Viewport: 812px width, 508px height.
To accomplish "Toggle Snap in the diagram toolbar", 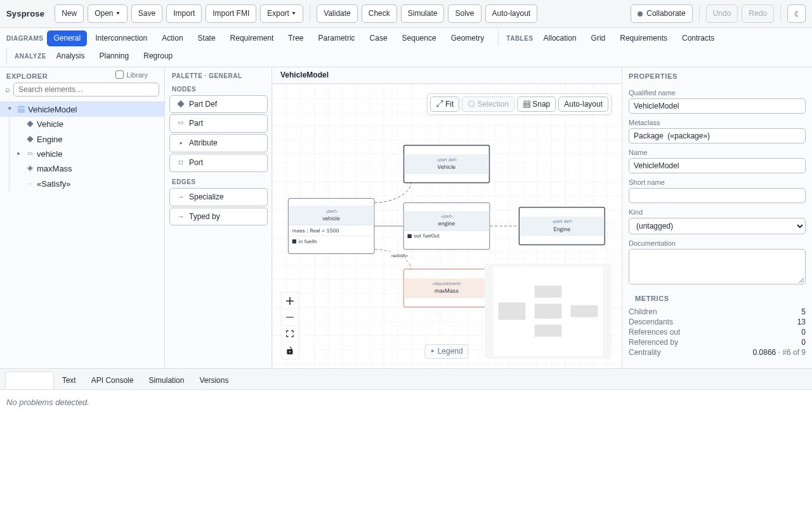I will pos(536,104).
